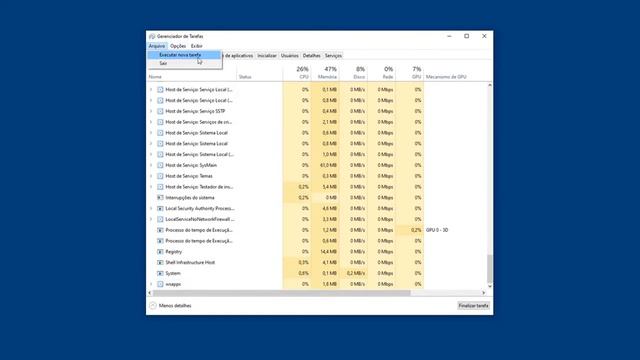Screen dimensions: 640x360
Task: Switch to the Usuários tab
Action: 290,56
